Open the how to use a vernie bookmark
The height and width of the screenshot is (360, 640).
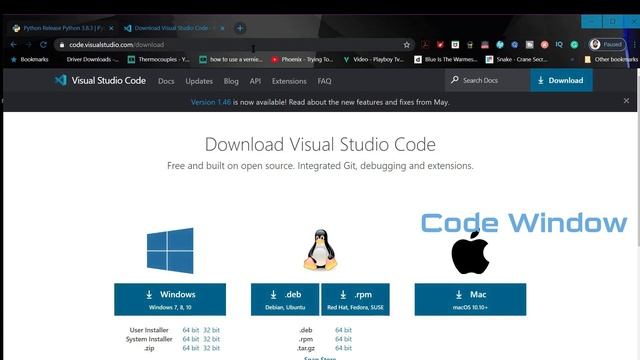231,59
